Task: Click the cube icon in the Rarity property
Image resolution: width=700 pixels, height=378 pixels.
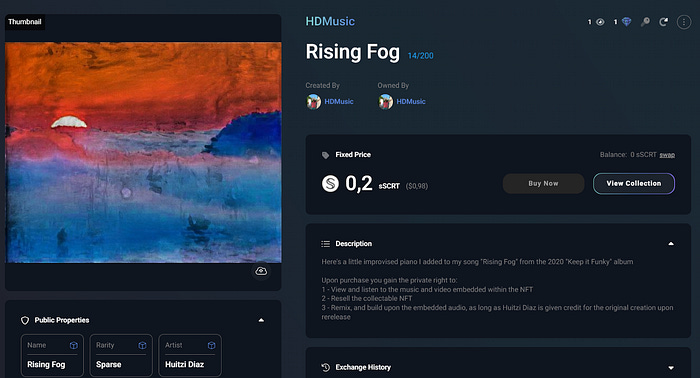Action: (142, 345)
